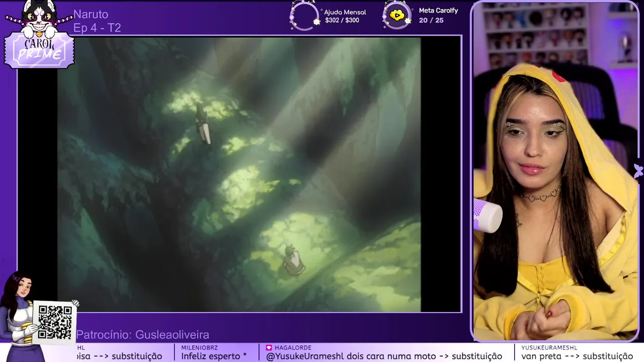Click the "20 / 25" goal counter
644x362 pixels.
pyautogui.click(x=431, y=21)
